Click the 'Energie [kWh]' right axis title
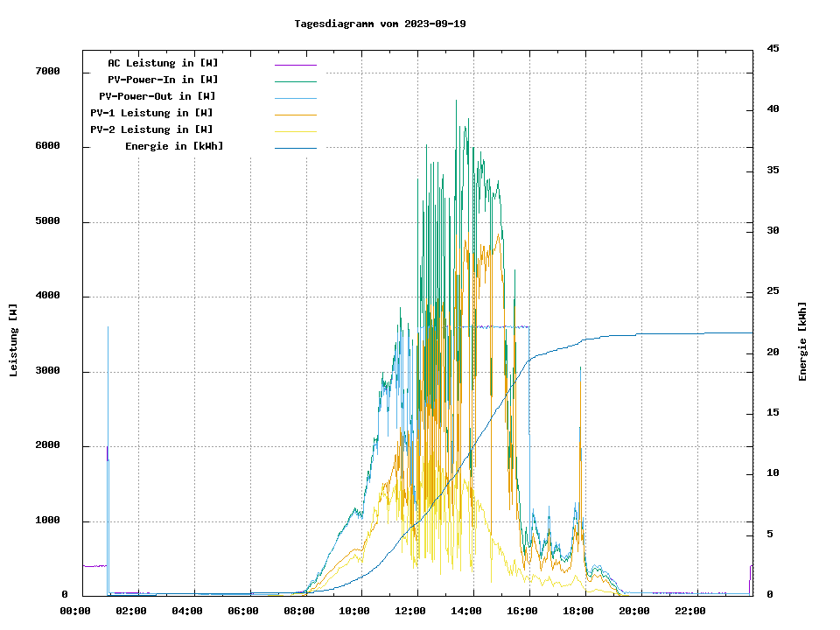Image resolution: width=840 pixels, height=630 pixels. [x=802, y=341]
